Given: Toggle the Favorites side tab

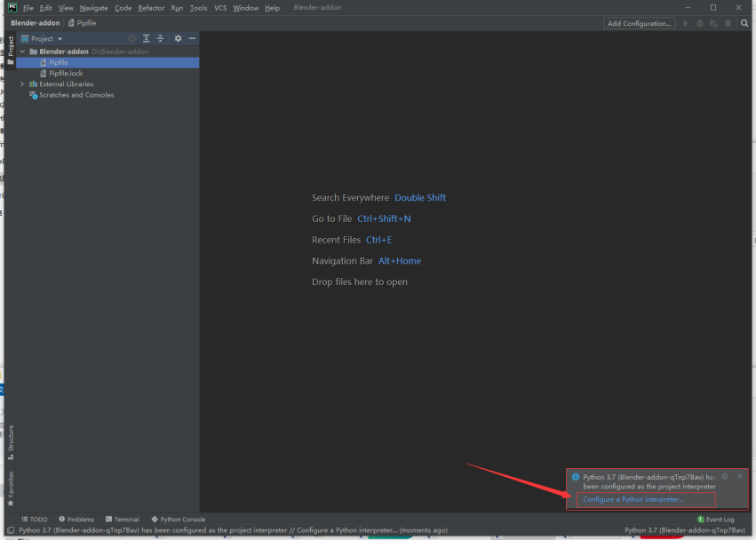Looking at the screenshot, I should 10,488.
